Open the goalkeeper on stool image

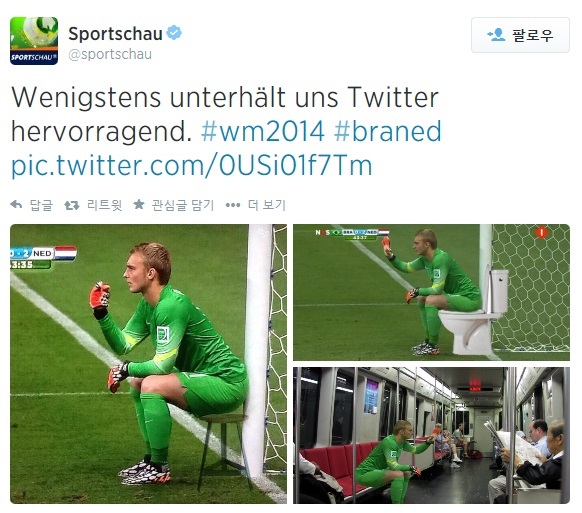[x=148, y=364]
